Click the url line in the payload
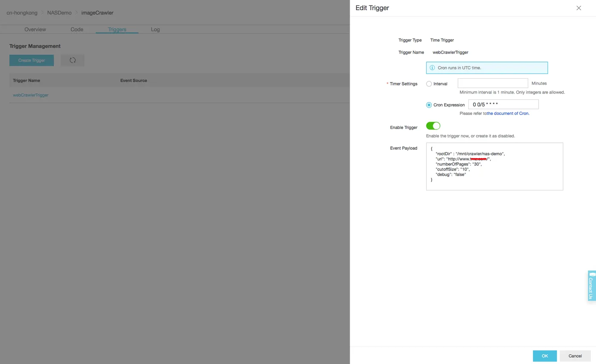This screenshot has width=596, height=364. [x=463, y=159]
